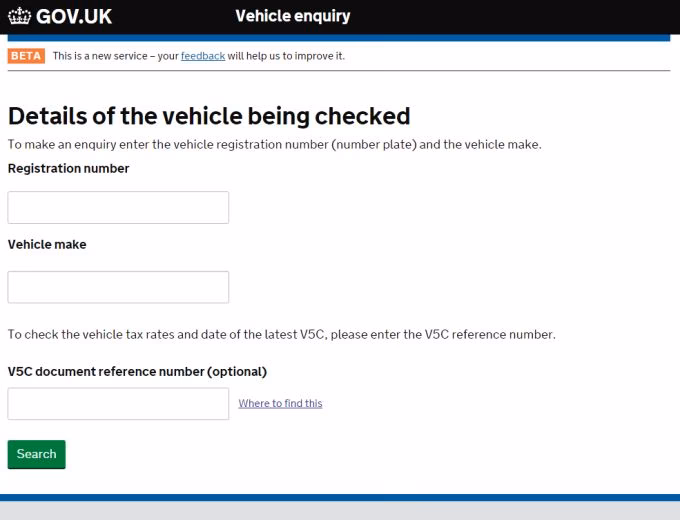Click the GOV.UK logo text
This screenshot has height=520, width=680.
click(74, 16)
